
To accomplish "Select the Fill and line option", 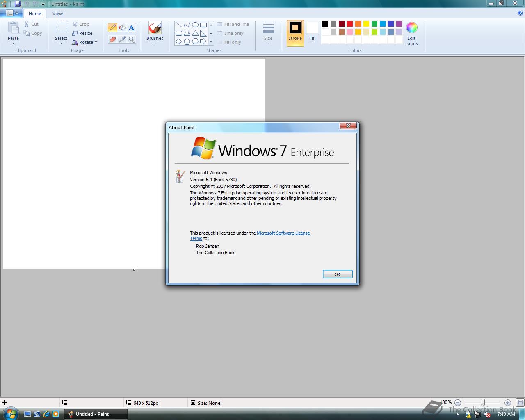I will pyautogui.click(x=233, y=24).
